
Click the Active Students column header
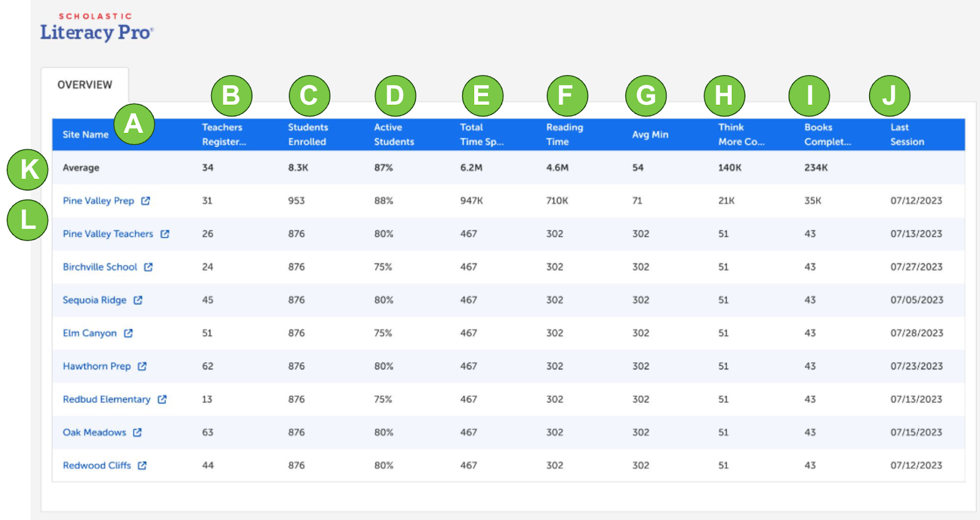(x=394, y=135)
